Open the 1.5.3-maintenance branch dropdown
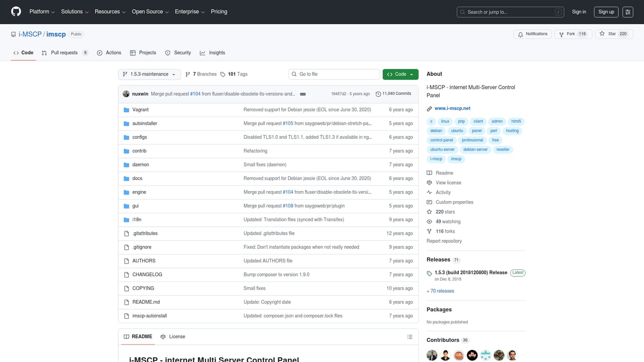This screenshot has width=644, height=362. [x=149, y=74]
